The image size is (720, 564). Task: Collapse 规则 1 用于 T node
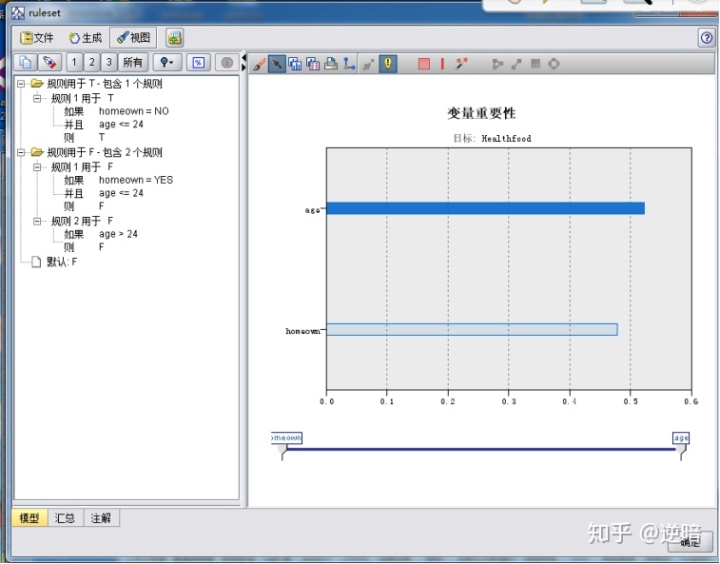pyautogui.click(x=37, y=98)
